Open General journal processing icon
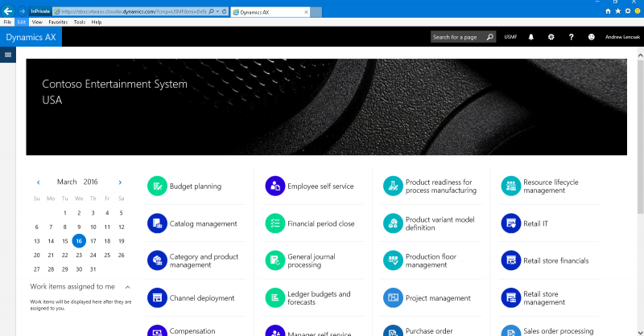The image size is (644, 336). click(x=275, y=260)
